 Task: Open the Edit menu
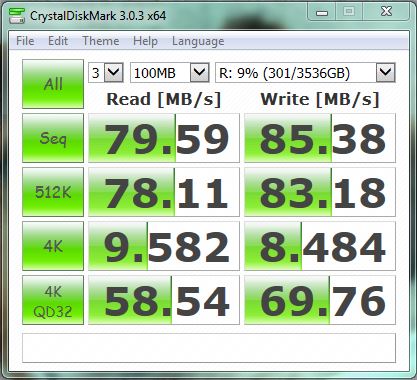pyautogui.click(x=58, y=41)
